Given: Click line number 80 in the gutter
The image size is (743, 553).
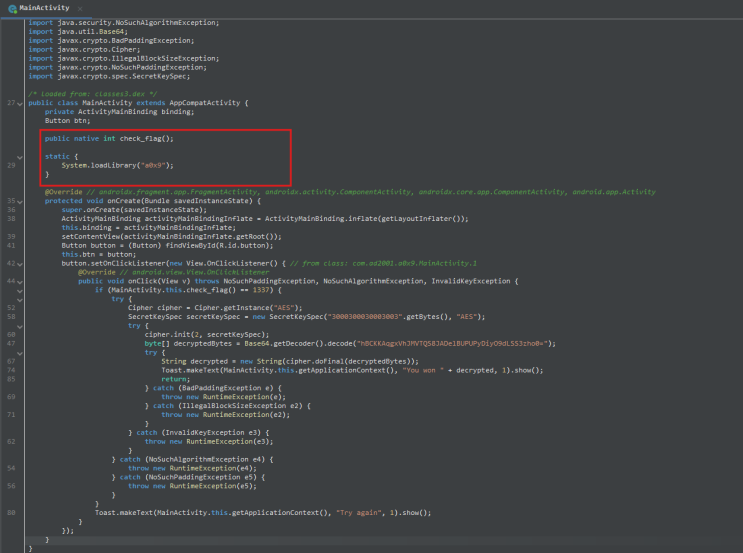Looking at the screenshot, I should (x=11, y=512).
